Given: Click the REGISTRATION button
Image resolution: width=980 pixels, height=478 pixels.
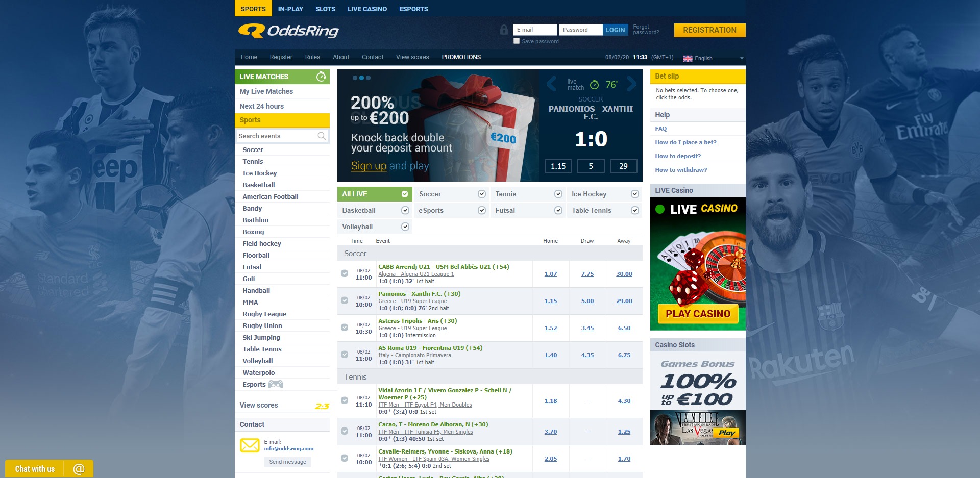Looking at the screenshot, I should point(709,30).
